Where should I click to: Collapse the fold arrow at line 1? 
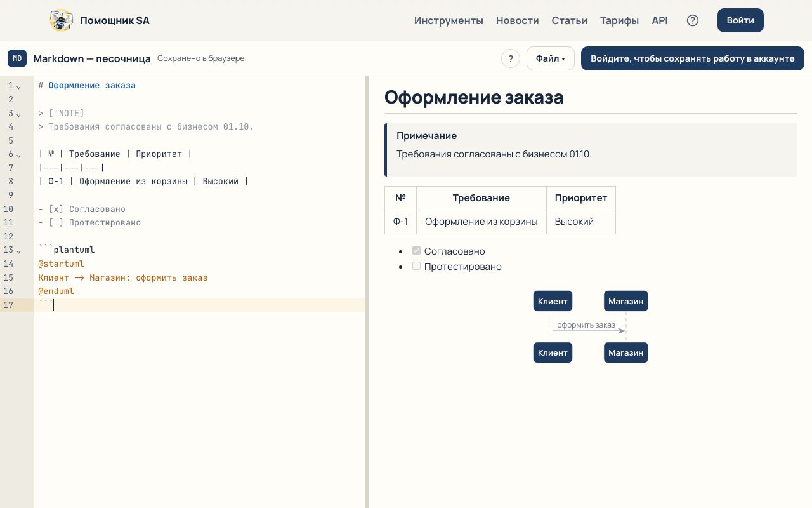pos(18,86)
